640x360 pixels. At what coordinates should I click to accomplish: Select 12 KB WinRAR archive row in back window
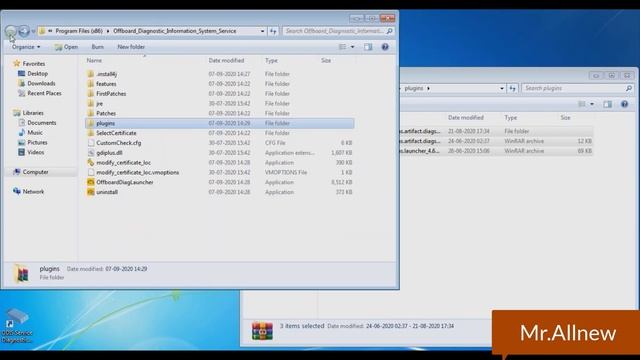tap(496, 141)
